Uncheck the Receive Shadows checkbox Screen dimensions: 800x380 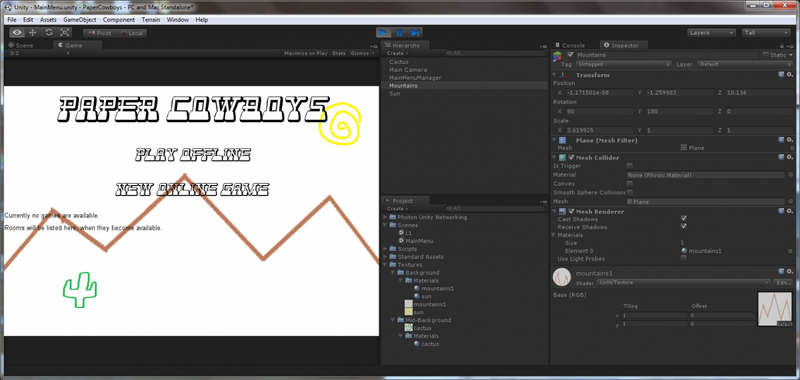pos(684,226)
